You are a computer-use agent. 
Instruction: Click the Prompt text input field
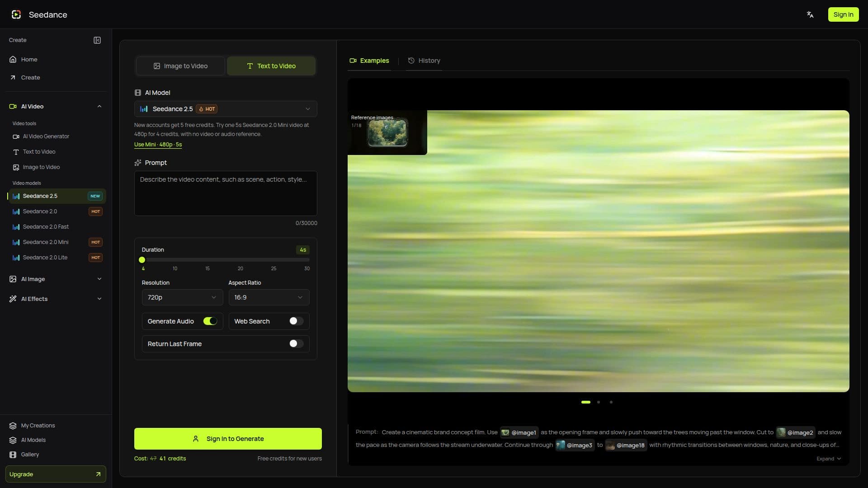coord(226,193)
